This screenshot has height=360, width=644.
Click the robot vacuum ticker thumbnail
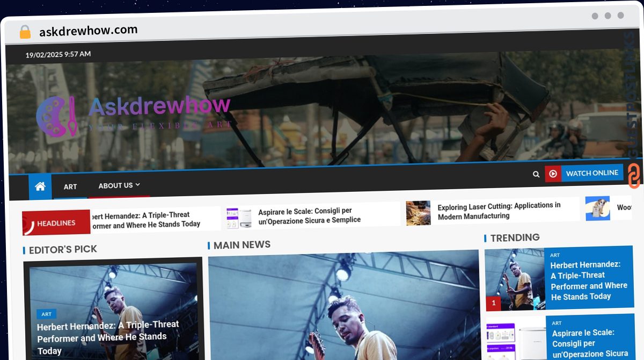(x=239, y=218)
